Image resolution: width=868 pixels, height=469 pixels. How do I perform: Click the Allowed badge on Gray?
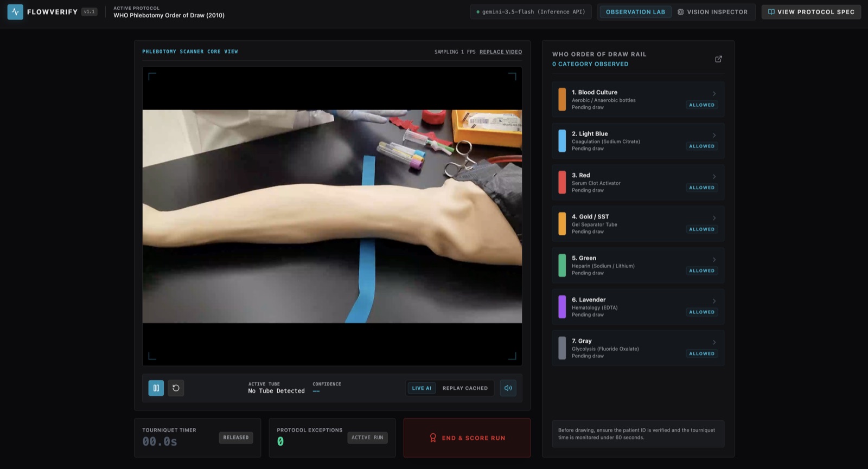701,354
